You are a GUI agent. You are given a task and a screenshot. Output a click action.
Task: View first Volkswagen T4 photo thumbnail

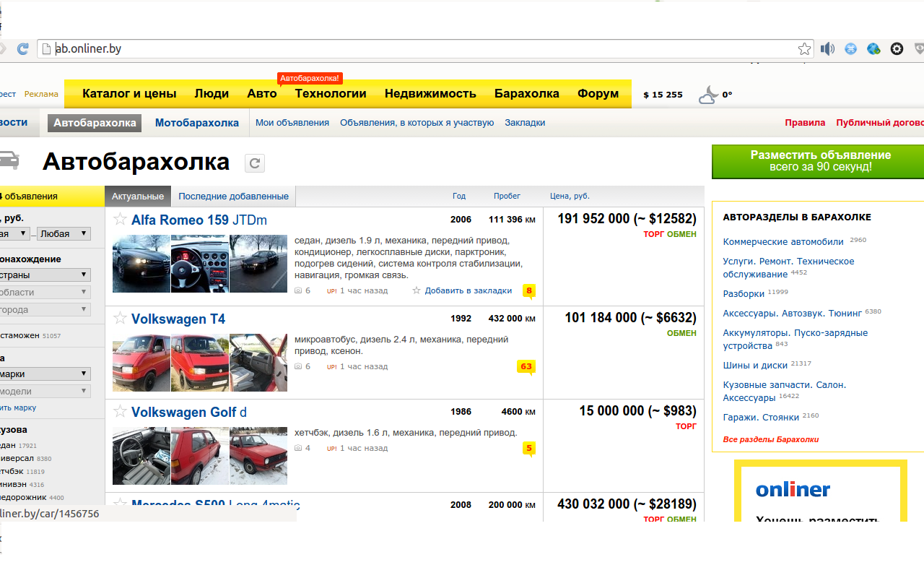coord(141,363)
